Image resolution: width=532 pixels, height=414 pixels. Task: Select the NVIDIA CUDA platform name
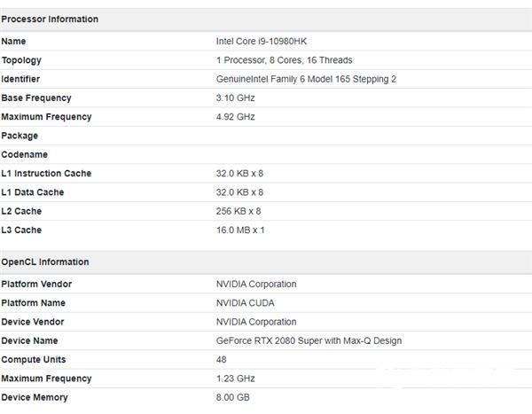(246, 303)
